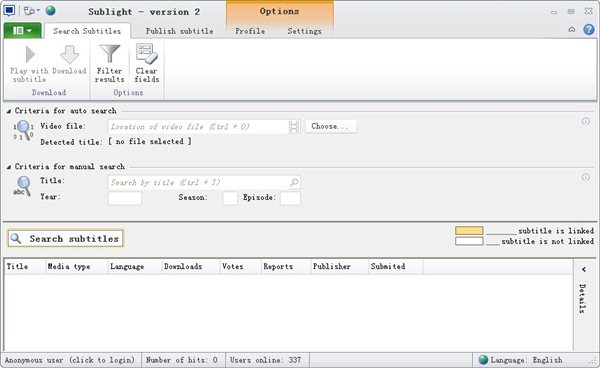Sort by Submited column header
Image resolution: width=600 pixels, height=368 pixels.
[x=396, y=266]
